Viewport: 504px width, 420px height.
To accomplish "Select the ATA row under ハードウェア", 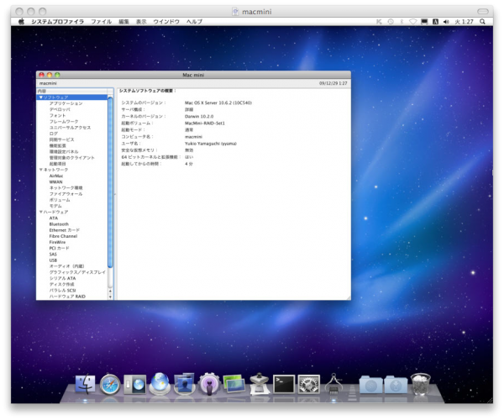I will (54, 218).
